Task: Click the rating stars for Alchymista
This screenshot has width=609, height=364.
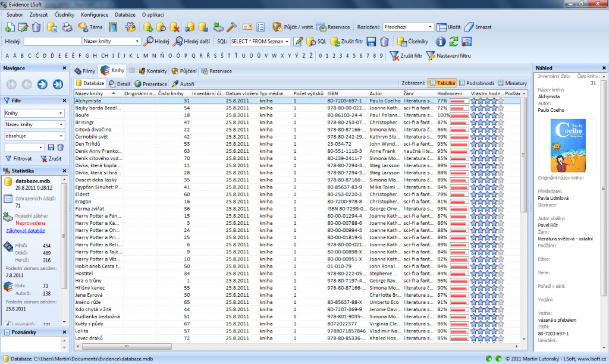Action: point(487,101)
